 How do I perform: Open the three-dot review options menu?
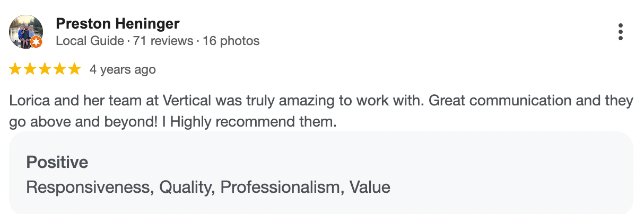point(620,32)
